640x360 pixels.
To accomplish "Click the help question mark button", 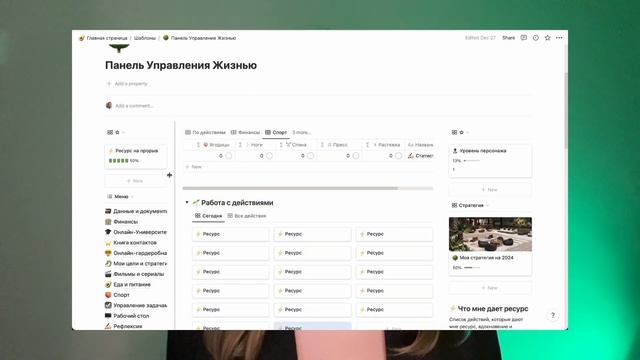I will click(553, 315).
